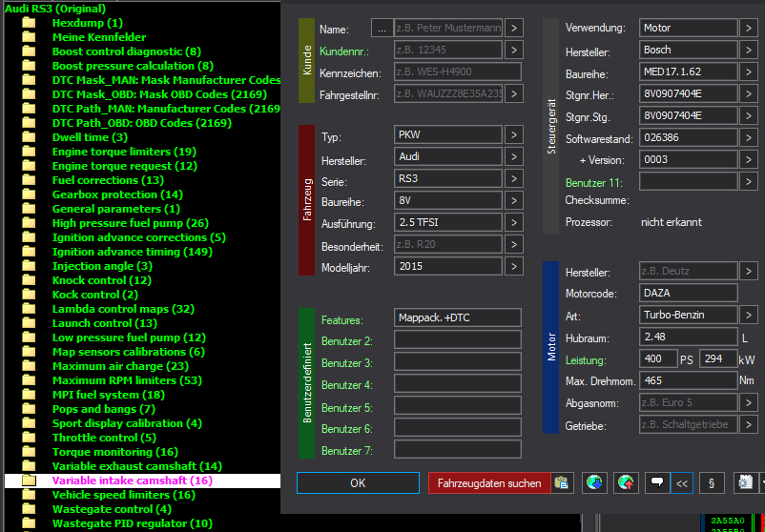Click the folder icon next to Pops and bangs

(x=30, y=409)
